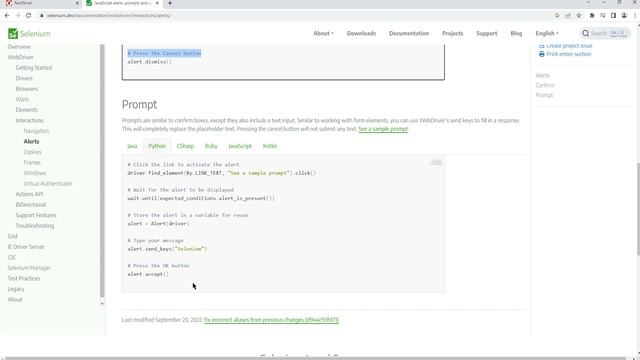Open Support Features in the sidebar
This screenshot has width=640, height=360.
pyautogui.click(x=36, y=216)
